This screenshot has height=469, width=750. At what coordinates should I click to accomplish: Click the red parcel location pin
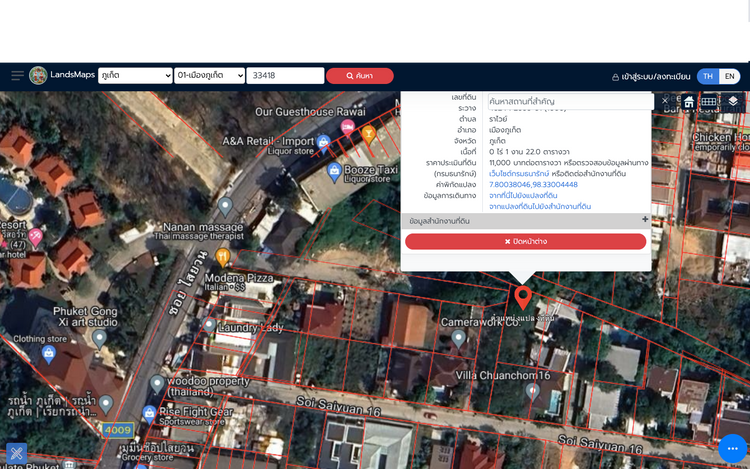(522, 297)
